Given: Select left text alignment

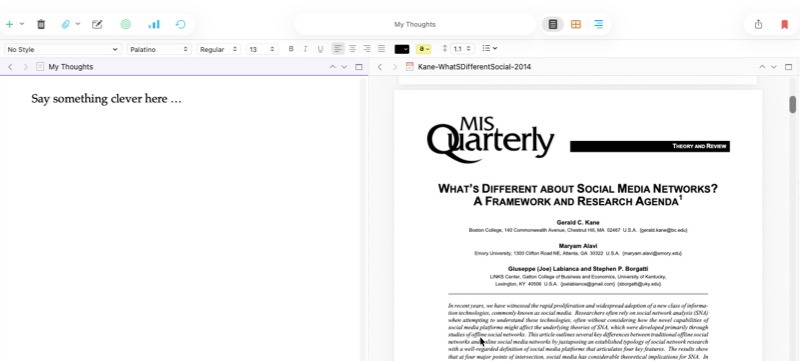Looking at the screenshot, I should (x=338, y=49).
